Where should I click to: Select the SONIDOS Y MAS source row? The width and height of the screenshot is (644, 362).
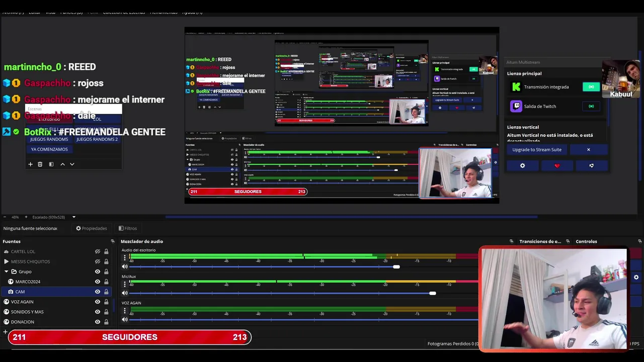pyautogui.click(x=55, y=312)
